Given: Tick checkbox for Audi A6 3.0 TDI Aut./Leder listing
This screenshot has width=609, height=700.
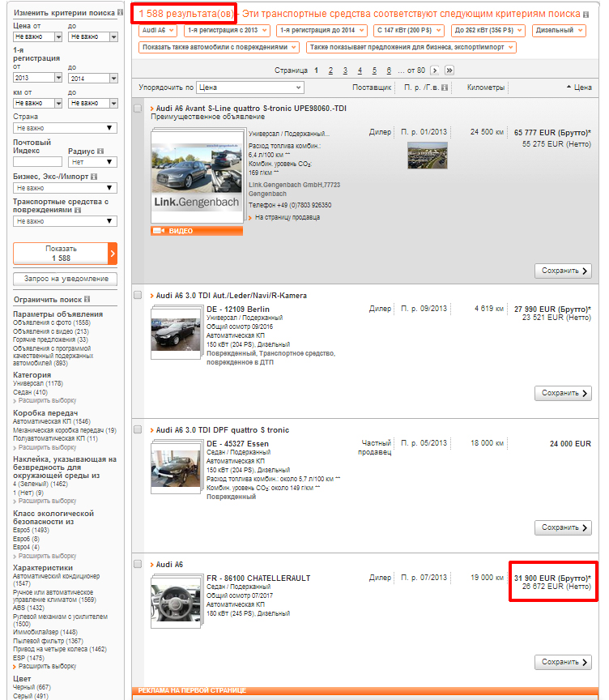Looking at the screenshot, I should tap(138, 295).
